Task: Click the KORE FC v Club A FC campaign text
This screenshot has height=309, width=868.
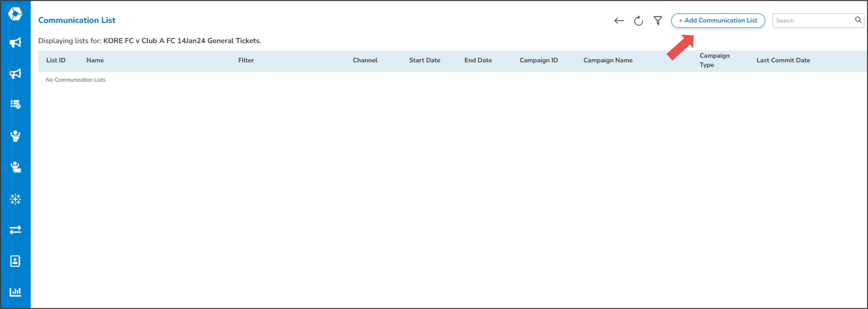Action: [x=182, y=41]
